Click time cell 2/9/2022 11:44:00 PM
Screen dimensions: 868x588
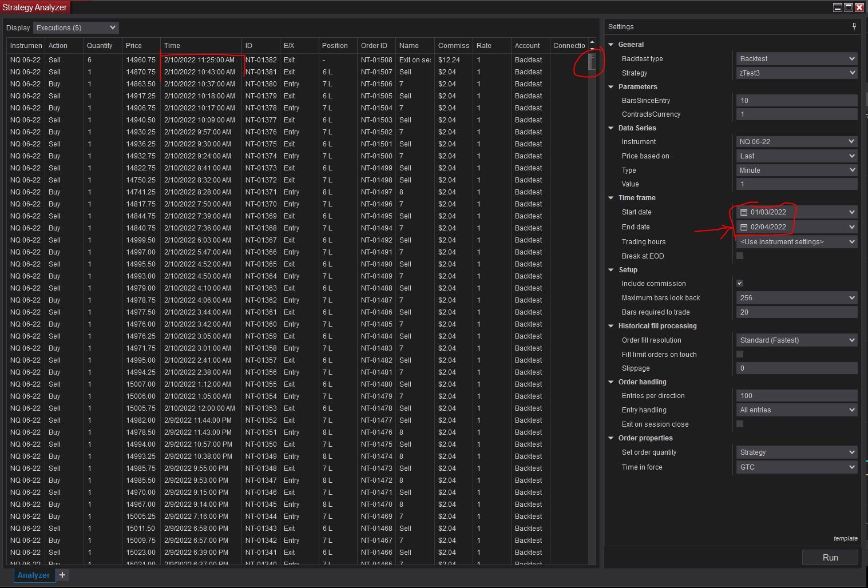click(x=201, y=420)
